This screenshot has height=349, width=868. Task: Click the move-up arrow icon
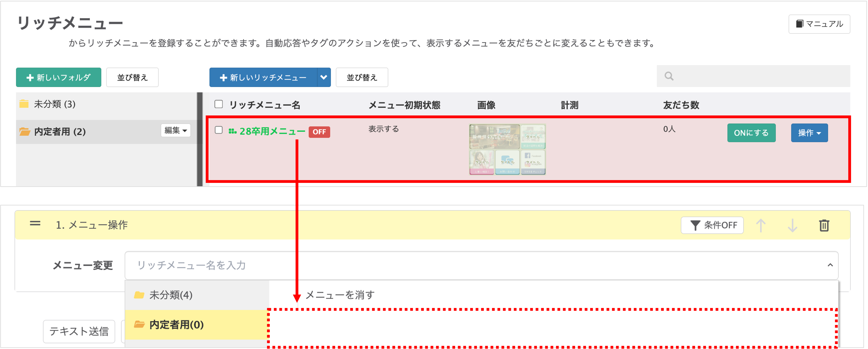tap(761, 225)
